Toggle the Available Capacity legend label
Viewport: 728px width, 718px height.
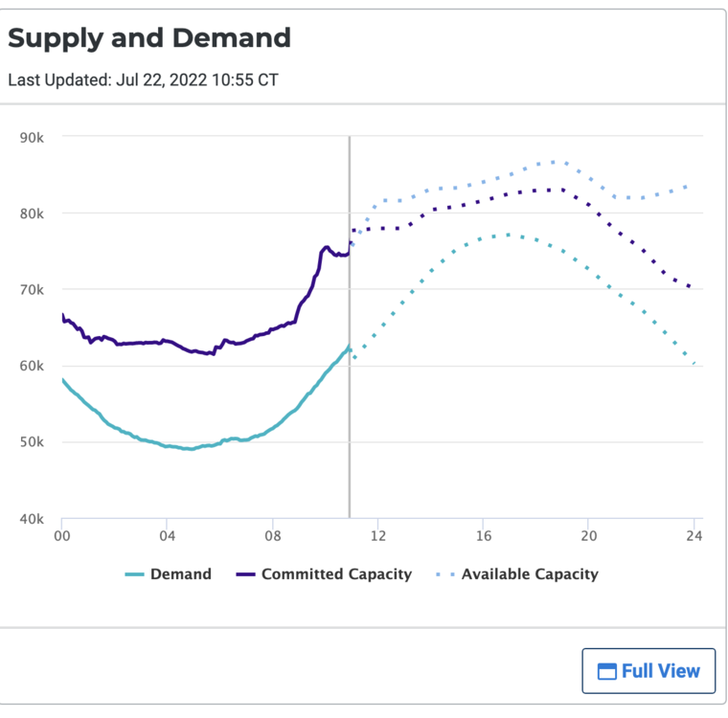point(530,574)
